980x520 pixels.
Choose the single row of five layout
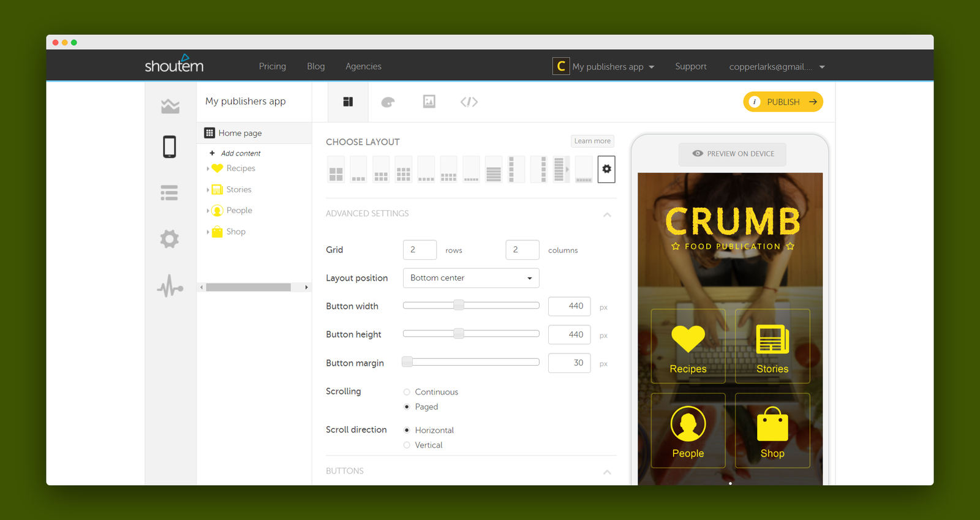click(471, 169)
